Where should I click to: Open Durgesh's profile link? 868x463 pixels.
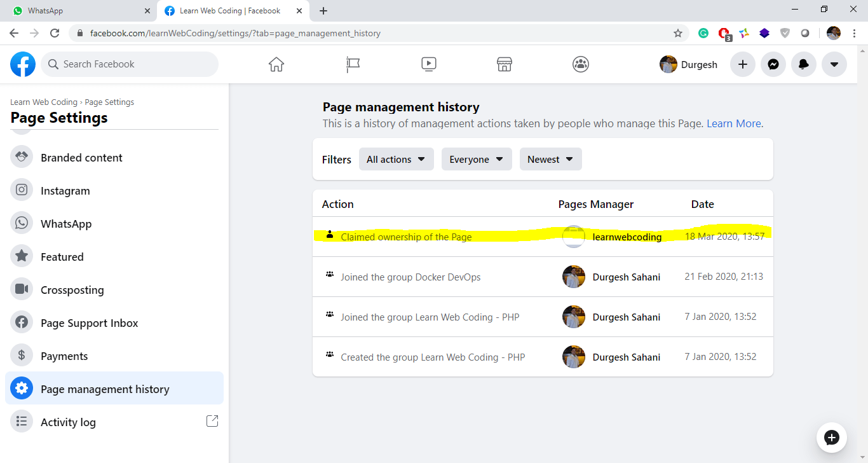coord(690,64)
